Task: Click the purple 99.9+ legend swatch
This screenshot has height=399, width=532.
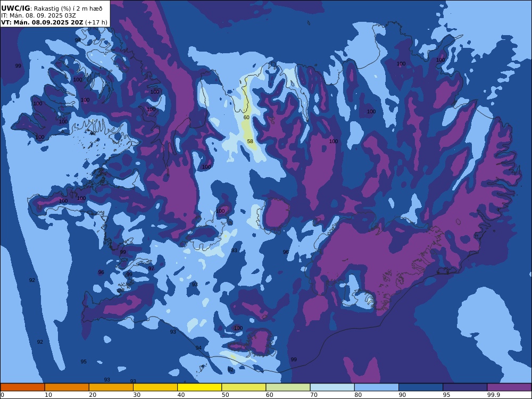Action: [x=509, y=387]
